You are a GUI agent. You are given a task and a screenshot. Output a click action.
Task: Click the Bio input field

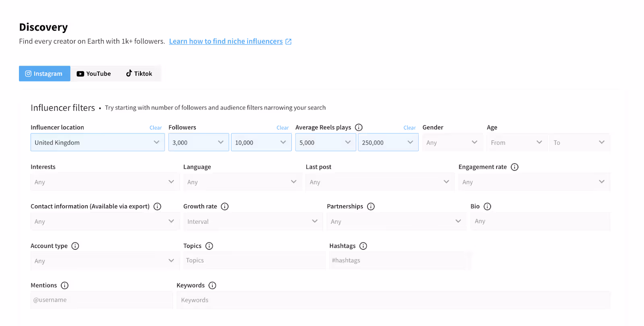point(540,221)
